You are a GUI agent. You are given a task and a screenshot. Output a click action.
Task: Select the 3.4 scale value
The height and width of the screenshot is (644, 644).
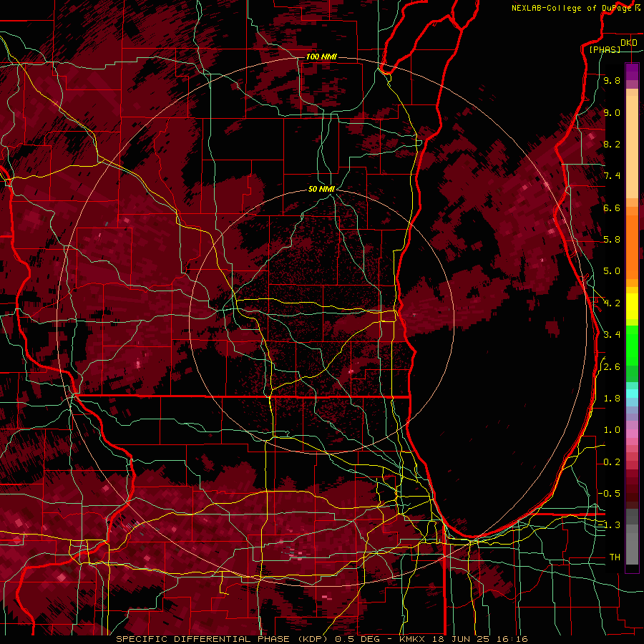(612, 335)
